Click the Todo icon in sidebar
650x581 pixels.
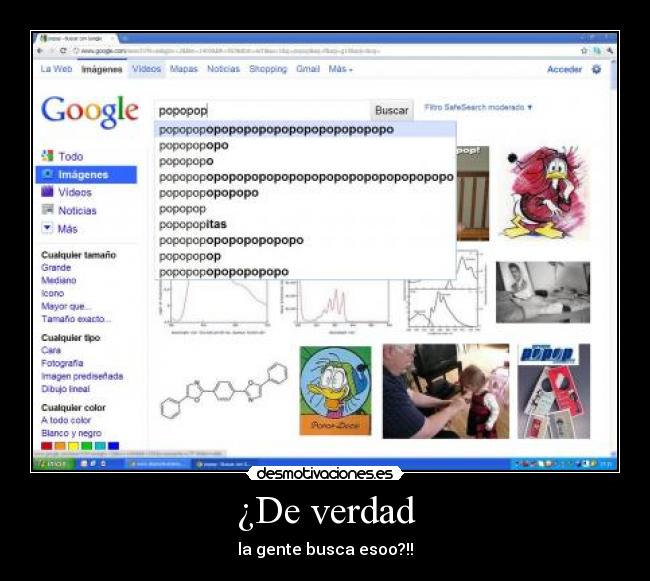pos(47,156)
